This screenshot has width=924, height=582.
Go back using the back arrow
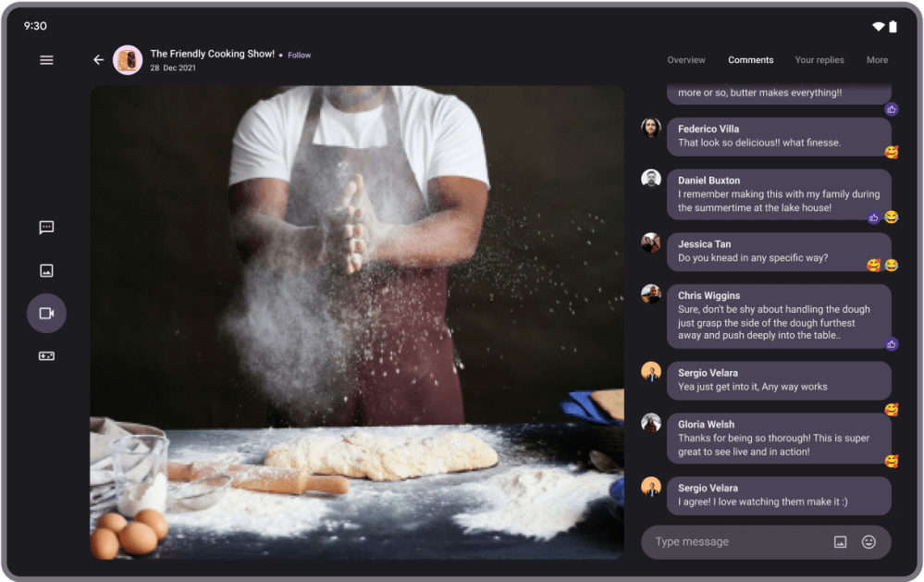click(x=98, y=60)
